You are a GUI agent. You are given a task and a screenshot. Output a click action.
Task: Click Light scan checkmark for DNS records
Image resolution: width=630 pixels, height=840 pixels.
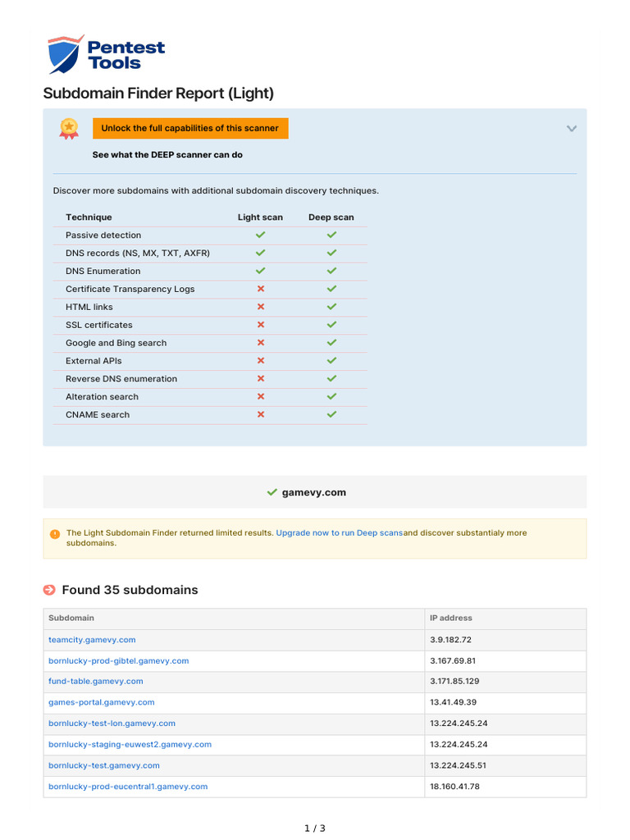pos(260,253)
